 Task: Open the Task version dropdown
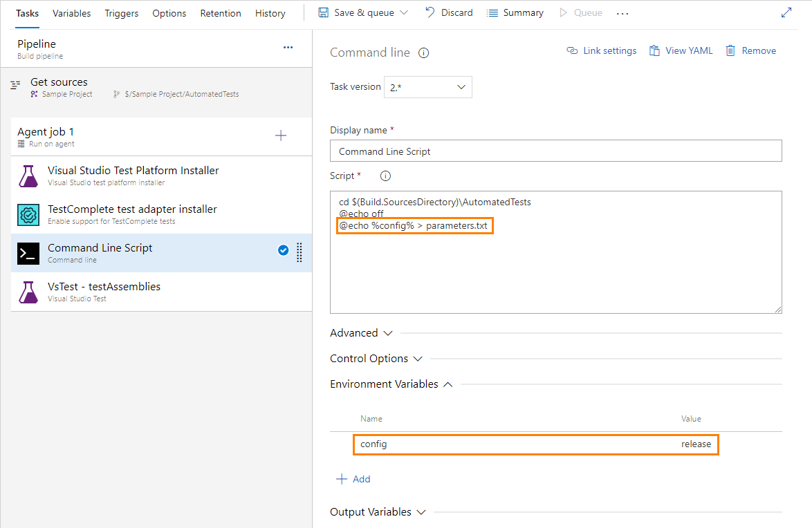pos(461,87)
